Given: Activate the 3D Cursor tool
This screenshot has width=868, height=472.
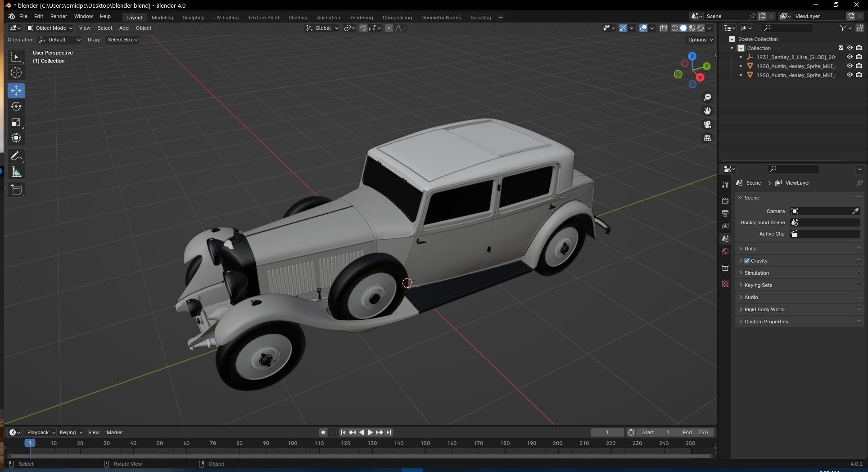Looking at the screenshot, I should [x=16, y=73].
